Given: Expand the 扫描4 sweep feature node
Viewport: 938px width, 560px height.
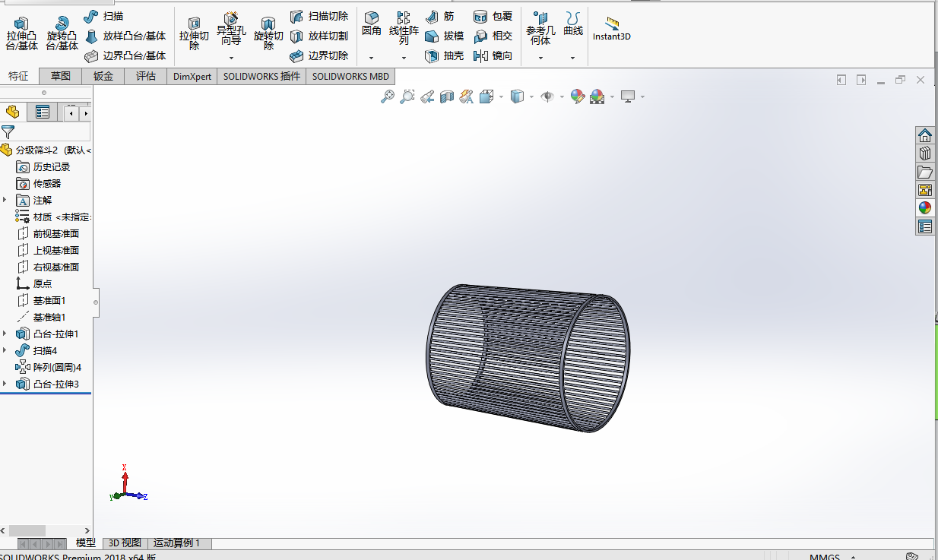Looking at the screenshot, I should (x=5, y=350).
